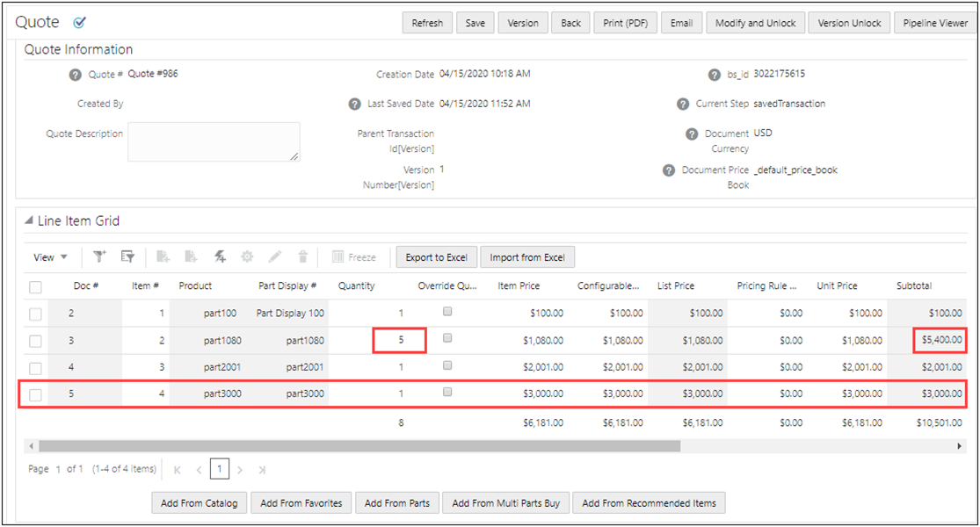Select the trash delete icon in grid toolbar
Screen dimensions: 980x527
[x=301, y=257]
